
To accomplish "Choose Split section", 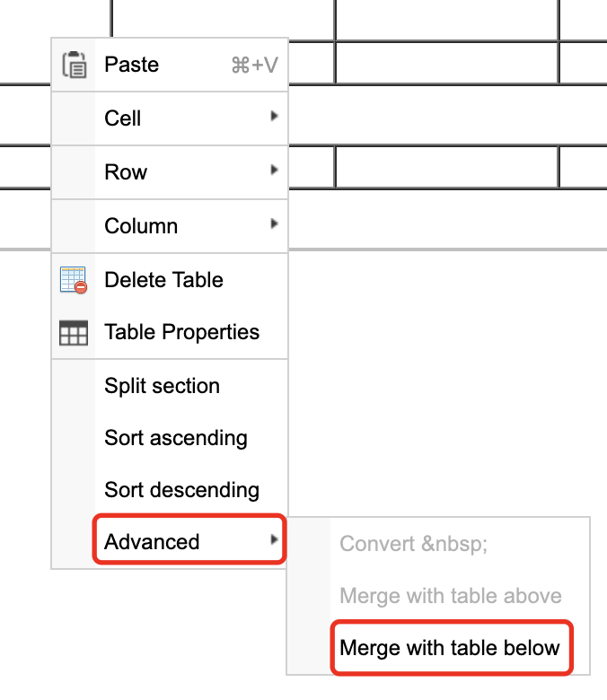I will [x=162, y=386].
